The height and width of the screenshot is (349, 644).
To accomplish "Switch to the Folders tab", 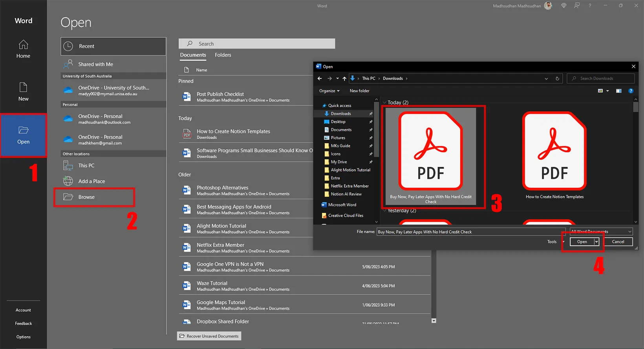I will click(x=223, y=55).
